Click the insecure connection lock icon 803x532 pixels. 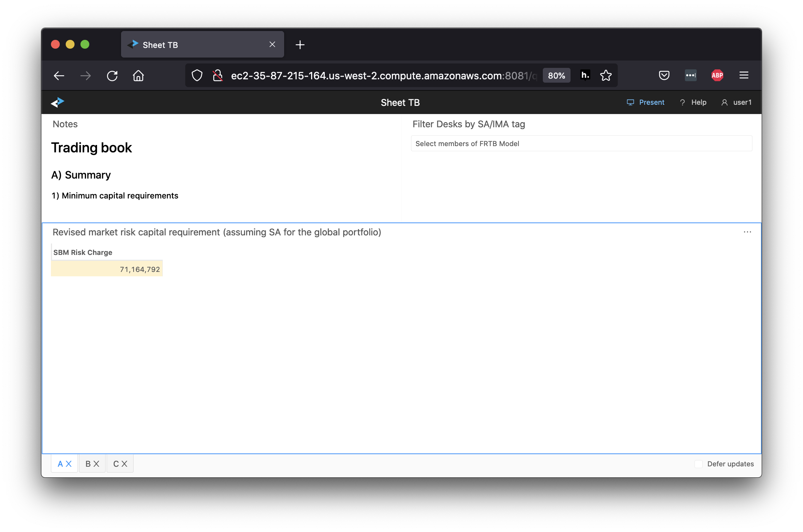point(218,76)
